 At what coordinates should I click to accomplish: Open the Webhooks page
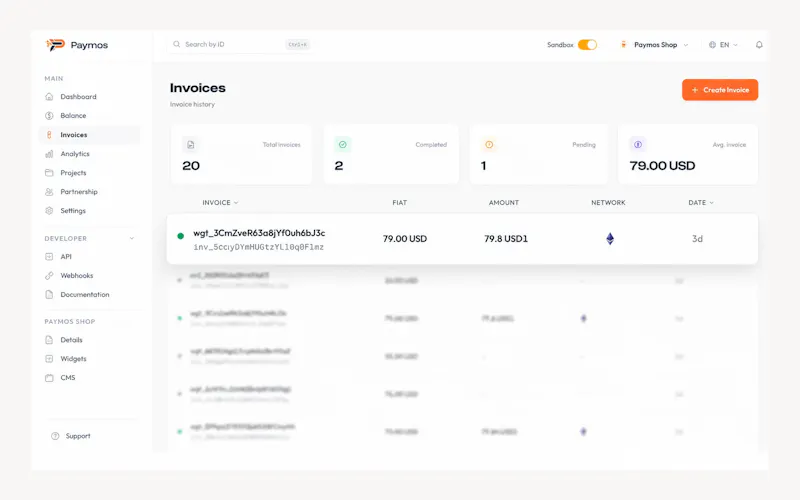(x=89, y=276)
